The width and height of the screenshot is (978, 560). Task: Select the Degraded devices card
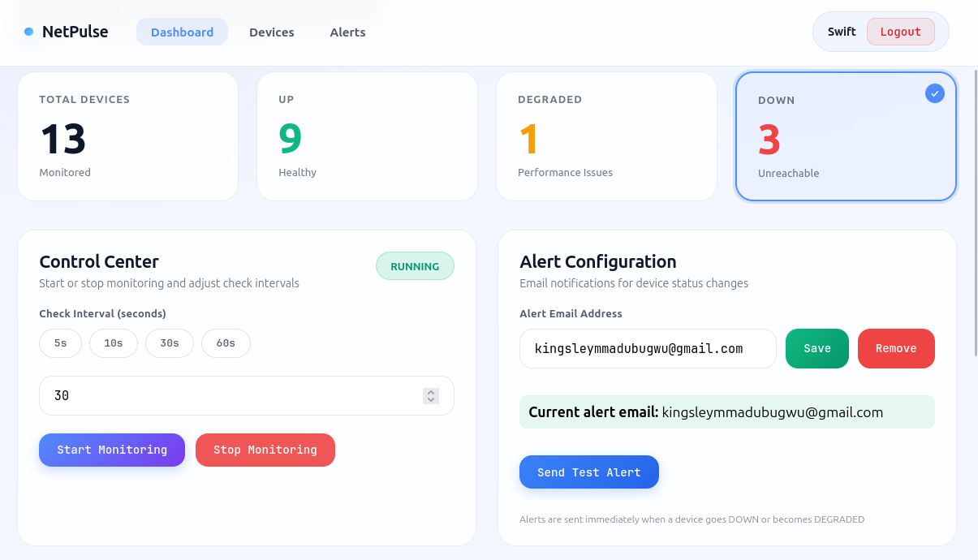tap(606, 136)
